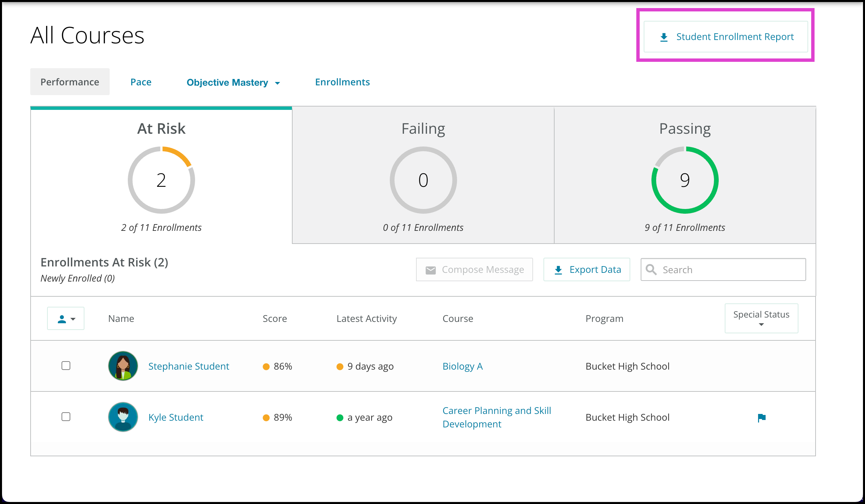
Task: Click the Compose Message button
Action: 475,269
